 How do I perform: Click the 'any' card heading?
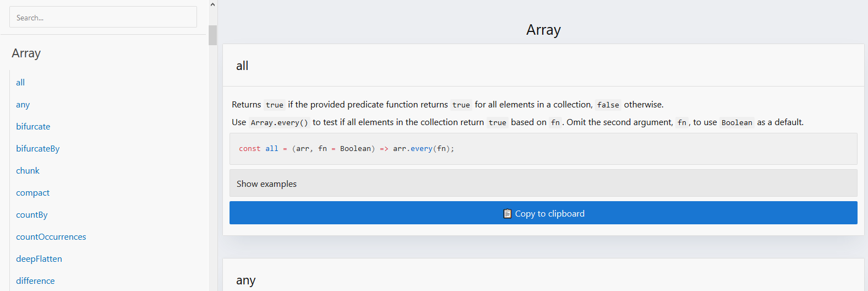pos(246,281)
